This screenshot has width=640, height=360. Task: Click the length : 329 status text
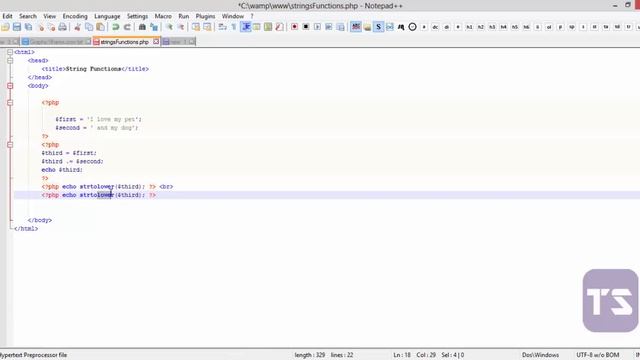click(310, 355)
